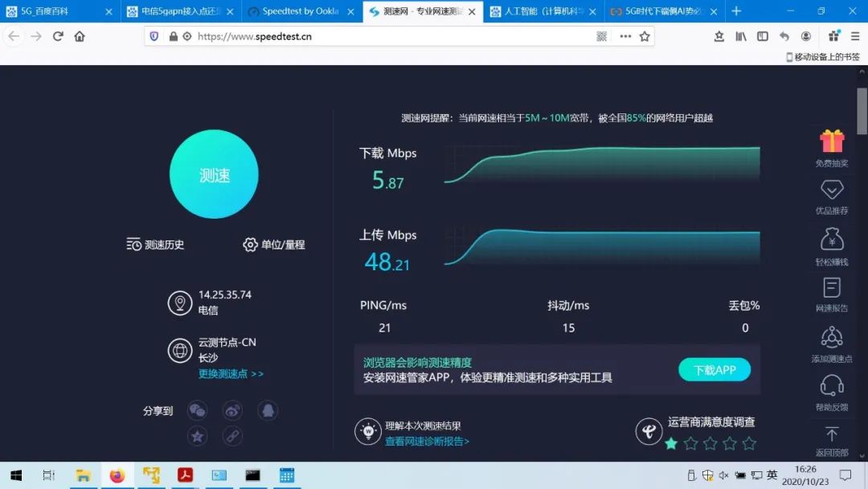Open the 帮助反馈 help feedback panel
Viewport: 868px width, 489px height.
click(x=832, y=394)
